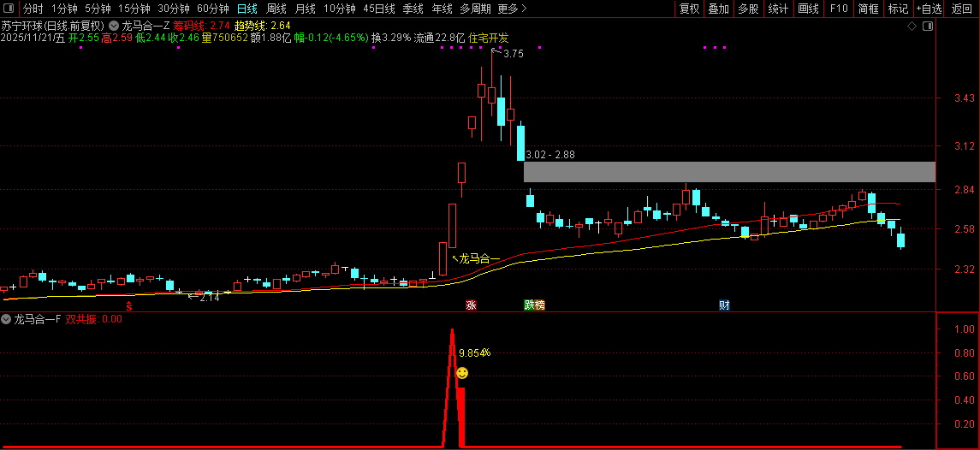Click the 跌榜 event marker

(534, 305)
